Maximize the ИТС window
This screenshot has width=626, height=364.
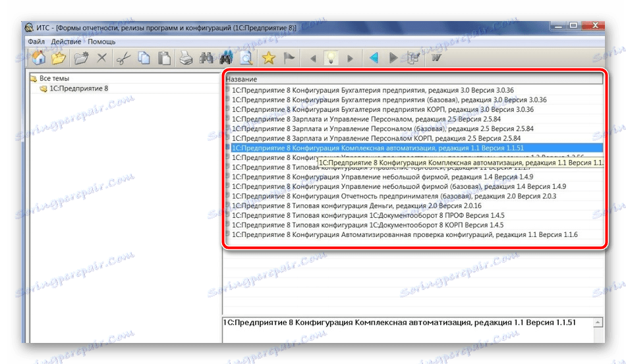pyautogui.click(x=573, y=26)
